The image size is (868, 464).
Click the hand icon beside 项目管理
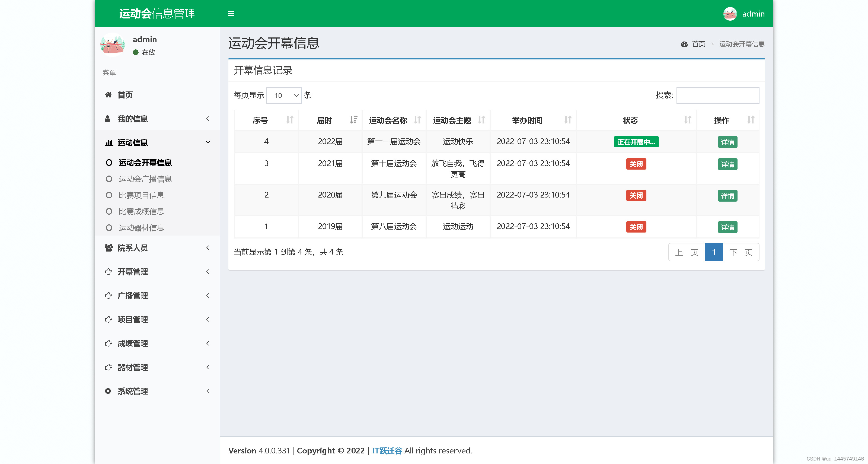tap(108, 319)
